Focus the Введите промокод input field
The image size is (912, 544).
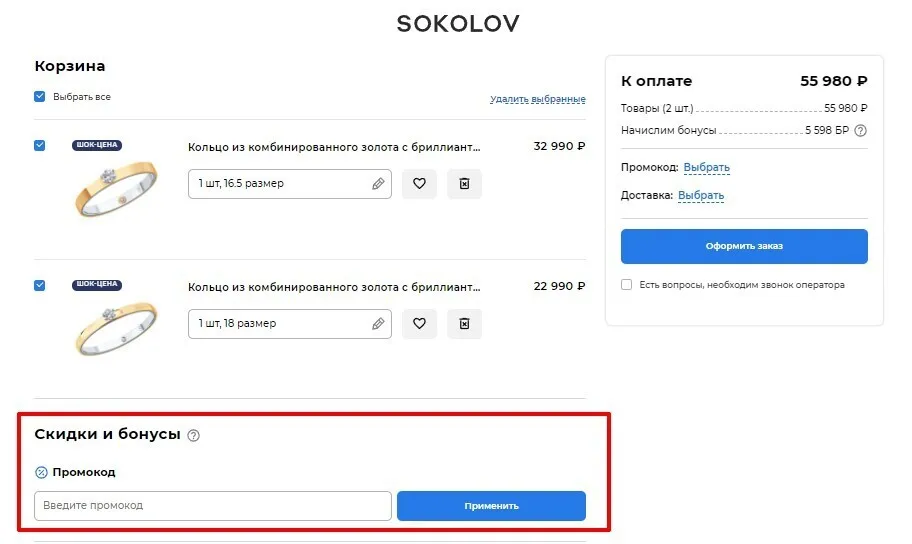(x=213, y=506)
